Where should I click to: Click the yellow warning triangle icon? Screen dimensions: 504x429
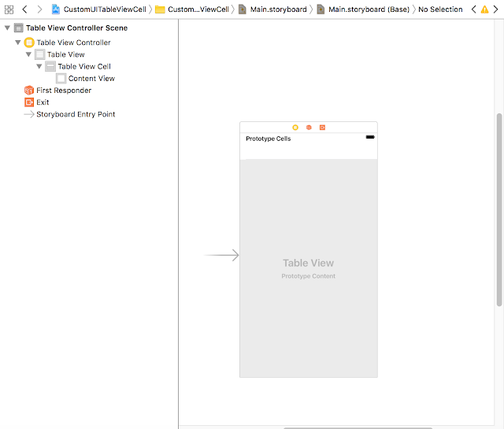pyautogui.click(x=484, y=9)
